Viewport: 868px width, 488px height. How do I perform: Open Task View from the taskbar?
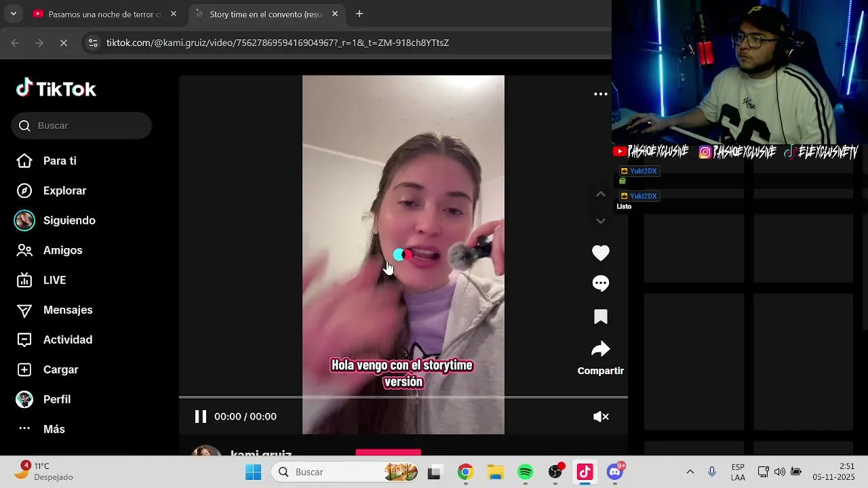[434, 472]
